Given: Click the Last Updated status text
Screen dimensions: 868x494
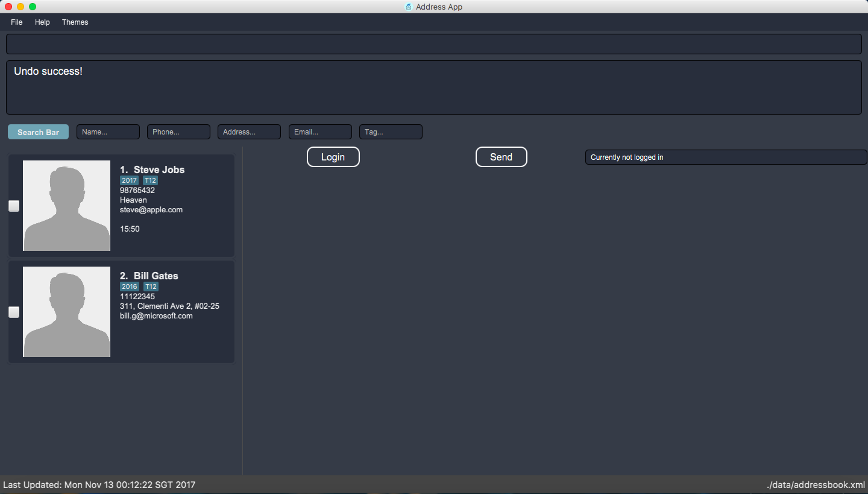Looking at the screenshot, I should point(99,485).
